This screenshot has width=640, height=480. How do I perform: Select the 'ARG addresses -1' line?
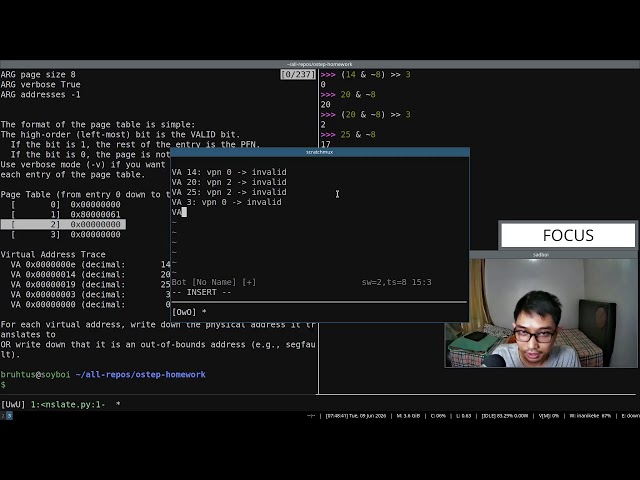click(x=40, y=94)
